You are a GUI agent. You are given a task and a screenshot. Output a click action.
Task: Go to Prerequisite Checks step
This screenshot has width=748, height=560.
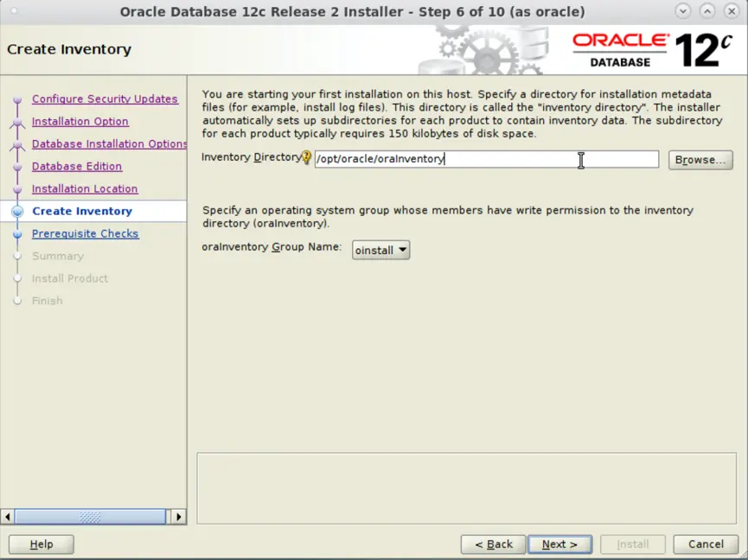click(x=86, y=233)
